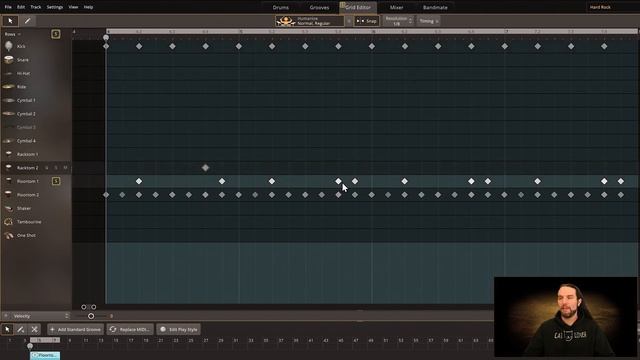Image resolution: width=640 pixels, height=360 pixels.
Task: Click the song track playhead marker
Action: click(x=30, y=346)
